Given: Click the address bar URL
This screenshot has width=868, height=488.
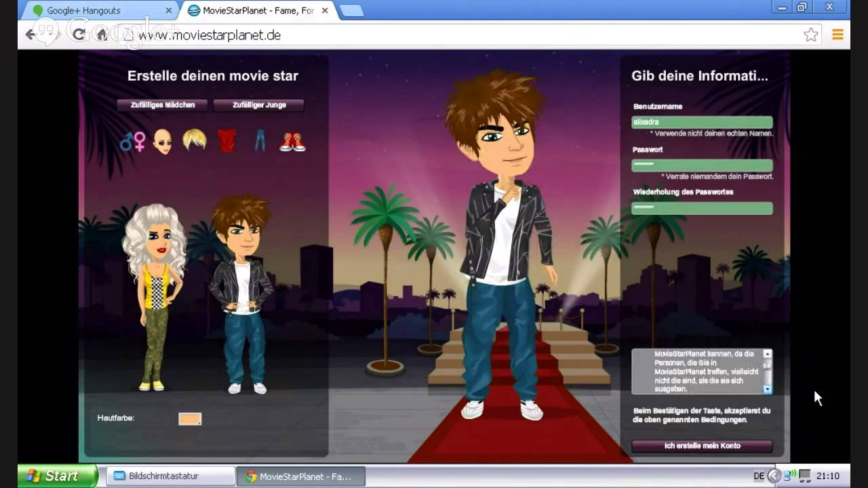Looking at the screenshot, I should 210,35.
